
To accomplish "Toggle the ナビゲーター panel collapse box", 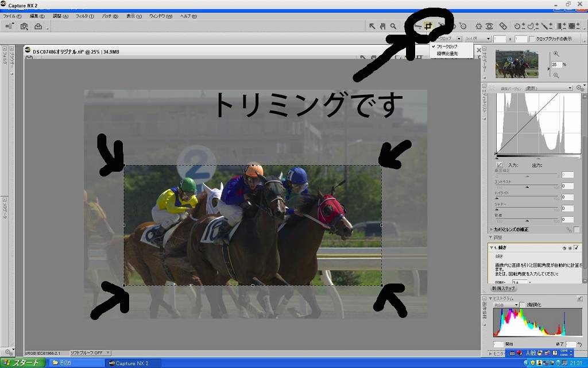I will pos(484,49).
